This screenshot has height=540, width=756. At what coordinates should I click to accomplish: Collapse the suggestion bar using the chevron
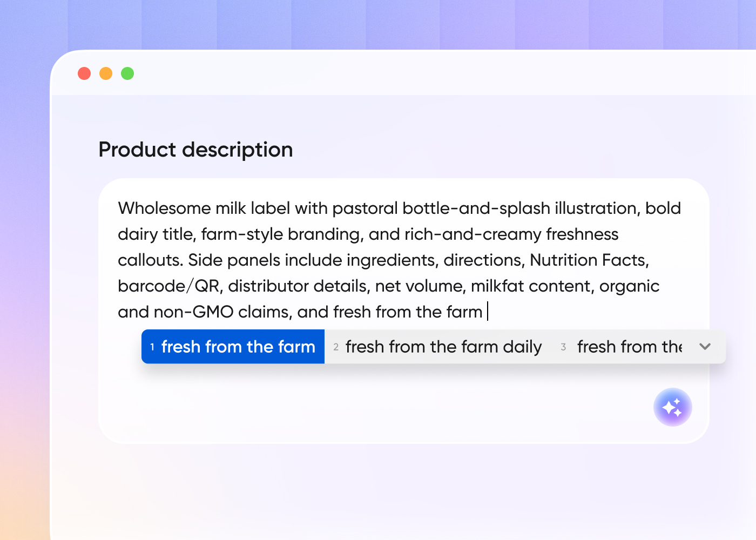(x=705, y=347)
